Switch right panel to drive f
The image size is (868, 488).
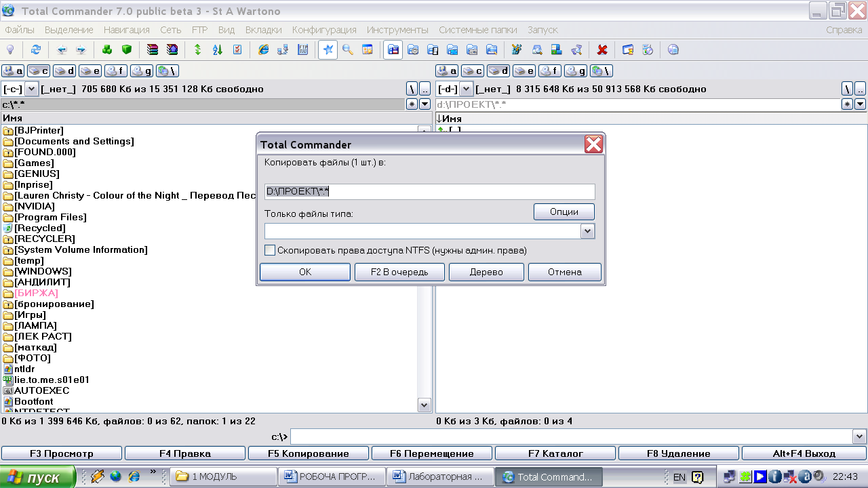(x=550, y=70)
